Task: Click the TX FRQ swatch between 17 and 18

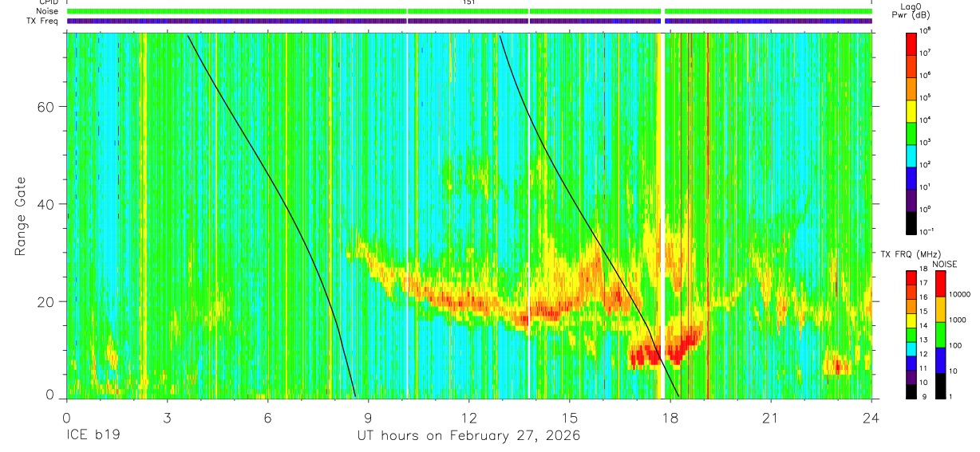Action: (x=911, y=277)
